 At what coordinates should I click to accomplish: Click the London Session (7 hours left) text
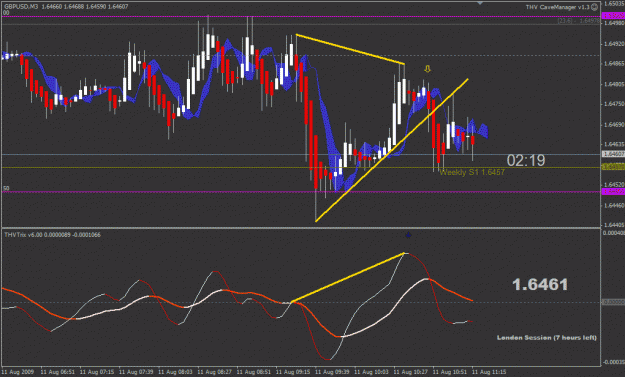(547, 338)
